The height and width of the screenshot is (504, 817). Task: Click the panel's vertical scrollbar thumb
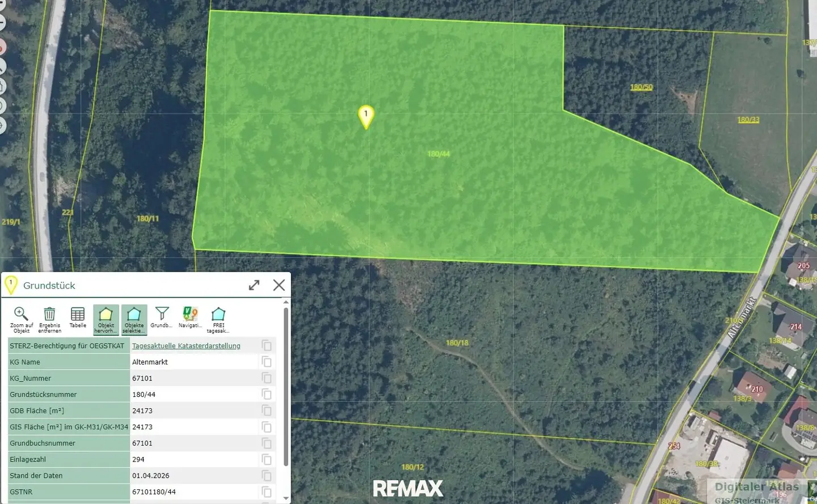285,387
